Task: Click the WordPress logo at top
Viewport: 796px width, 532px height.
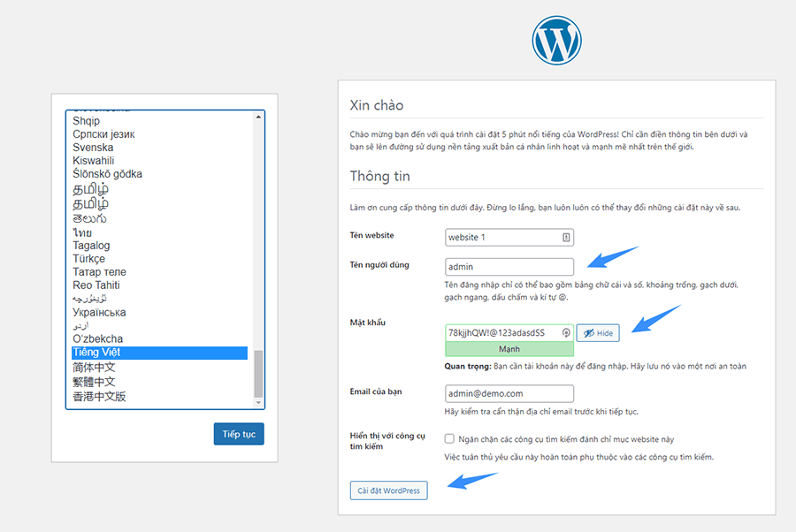Action: pyautogui.click(x=556, y=40)
